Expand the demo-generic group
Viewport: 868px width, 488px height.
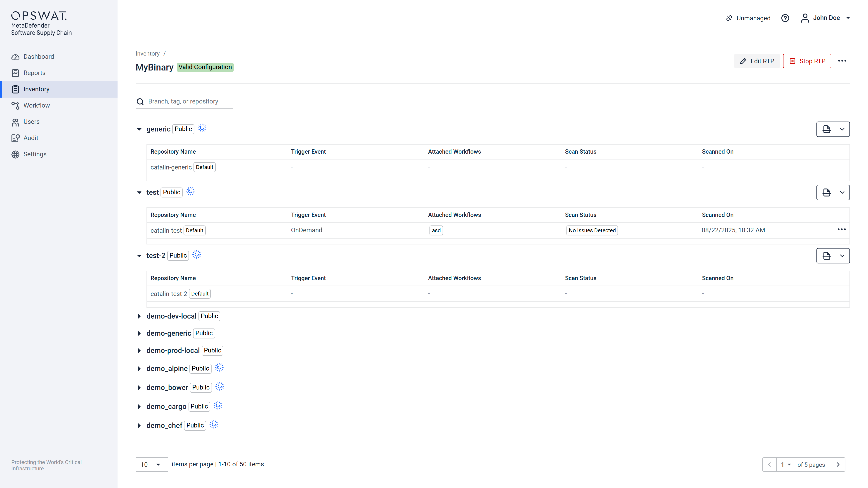pyautogui.click(x=139, y=333)
